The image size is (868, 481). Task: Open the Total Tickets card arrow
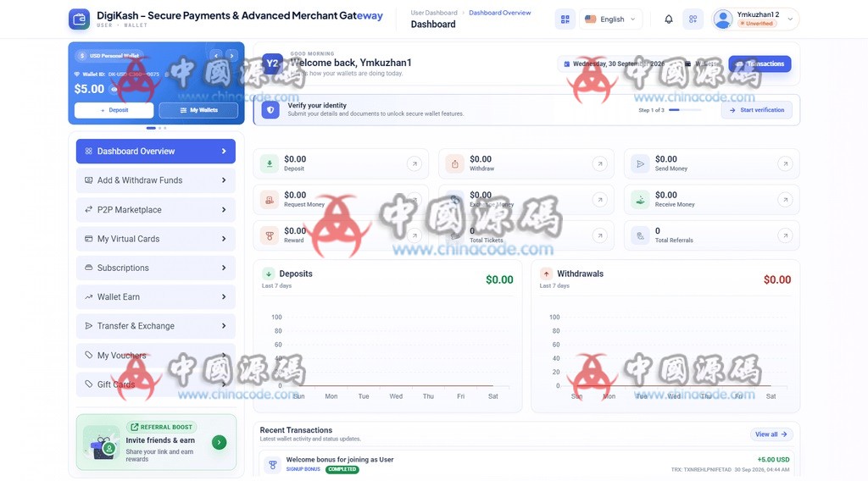(x=599, y=235)
